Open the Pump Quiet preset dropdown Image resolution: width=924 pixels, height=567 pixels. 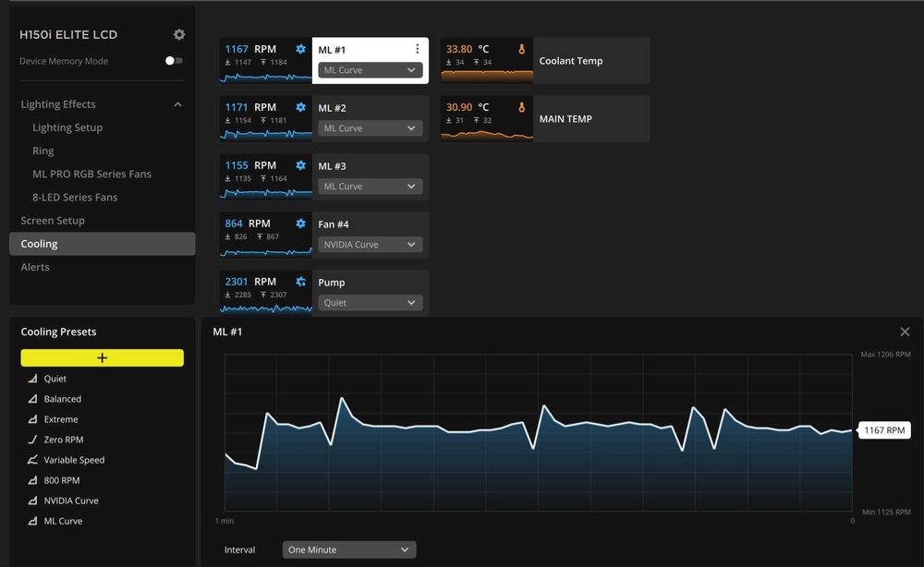click(x=371, y=303)
